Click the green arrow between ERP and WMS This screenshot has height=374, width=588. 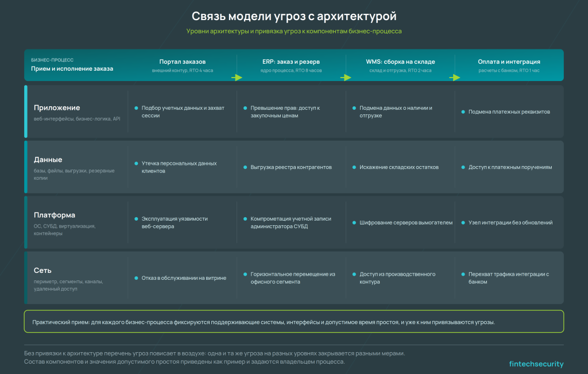[346, 78]
